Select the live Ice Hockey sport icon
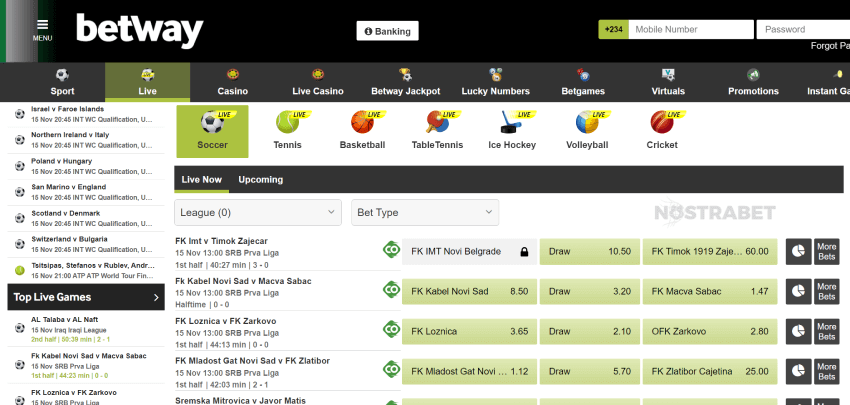 tap(512, 131)
